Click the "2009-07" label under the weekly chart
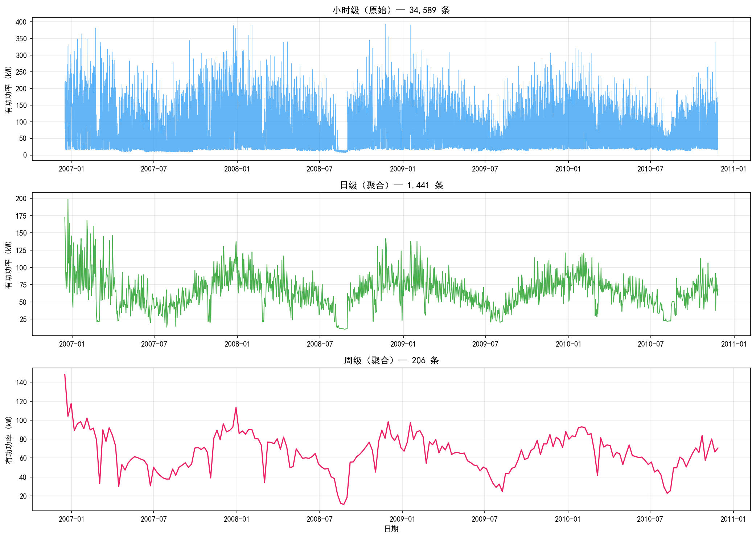This screenshot has width=756, height=538. [x=484, y=519]
